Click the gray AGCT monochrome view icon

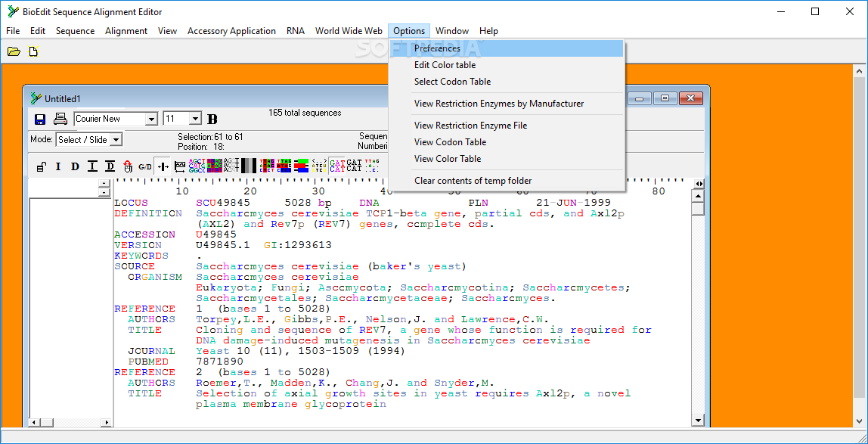click(231, 166)
